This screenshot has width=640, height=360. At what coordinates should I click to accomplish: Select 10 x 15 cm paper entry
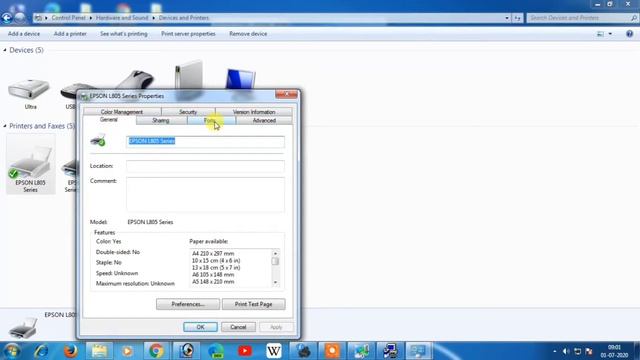click(x=216, y=260)
